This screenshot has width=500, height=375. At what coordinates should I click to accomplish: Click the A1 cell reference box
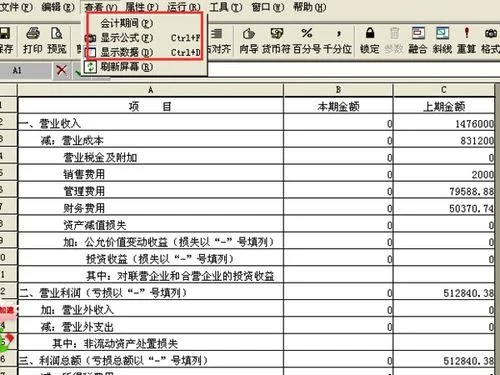click(25, 70)
